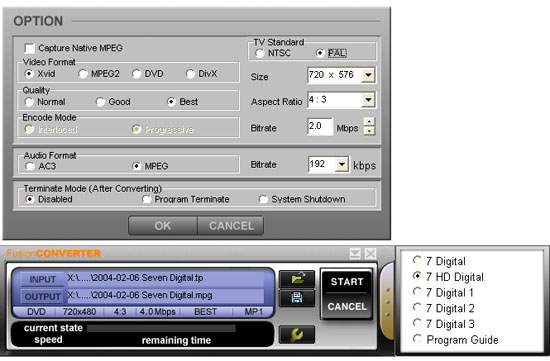Click OK in Option dialog
This screenshot has height=361, width=550.
coord(163,226)
